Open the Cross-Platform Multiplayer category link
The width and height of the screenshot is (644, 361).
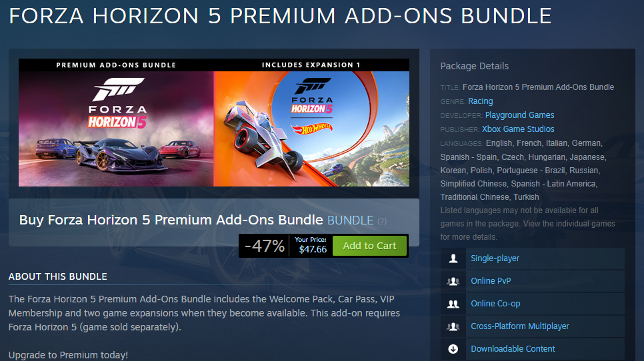(x=520, y=326)
